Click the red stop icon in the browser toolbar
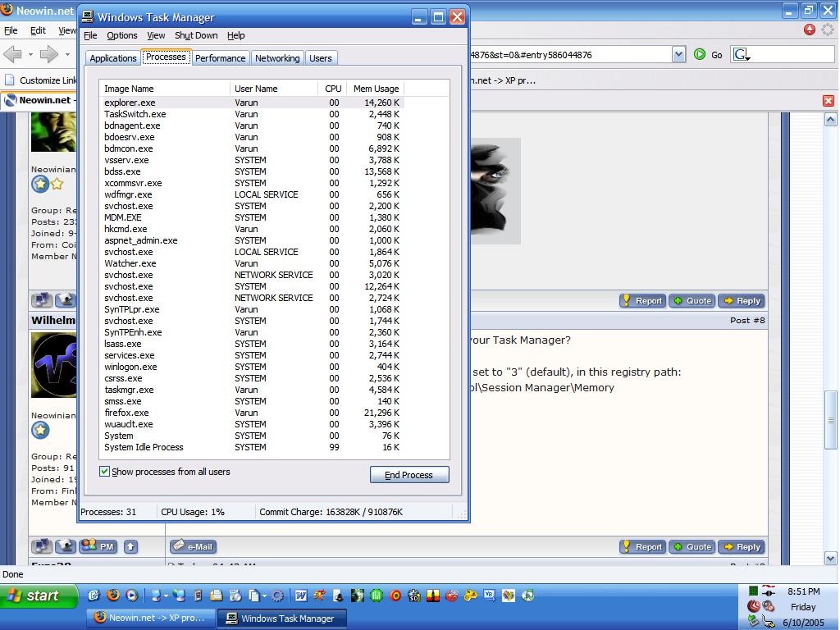Image resolution: width=840 pixels, height=630 pixels. click(810, 30)
